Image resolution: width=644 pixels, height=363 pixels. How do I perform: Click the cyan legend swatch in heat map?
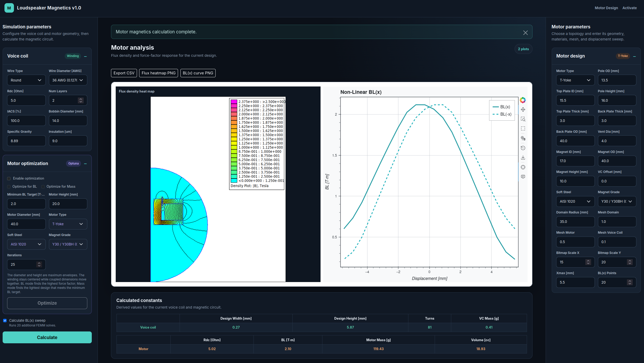[234, 181]
